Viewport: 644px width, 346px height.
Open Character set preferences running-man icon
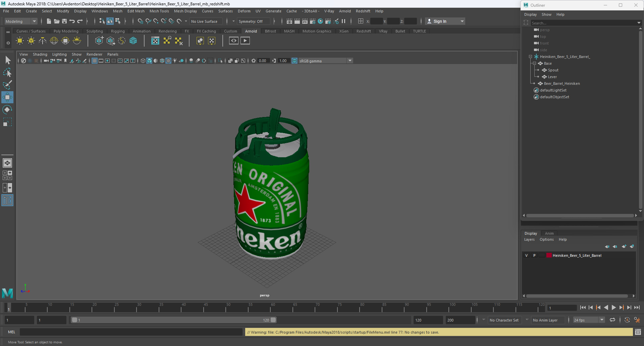pyautogui.click(x=637, y=320)
